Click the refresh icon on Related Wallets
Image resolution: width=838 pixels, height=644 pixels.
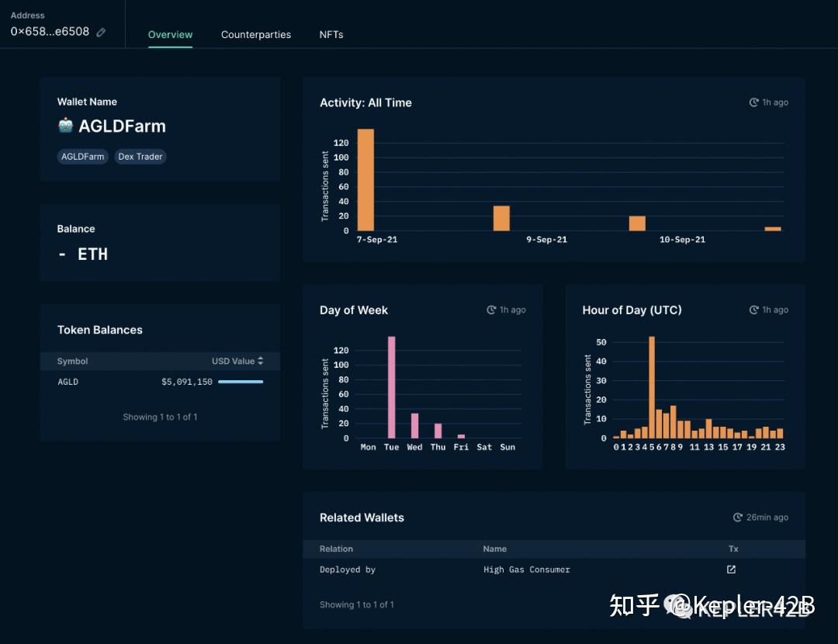coord(738,518)
